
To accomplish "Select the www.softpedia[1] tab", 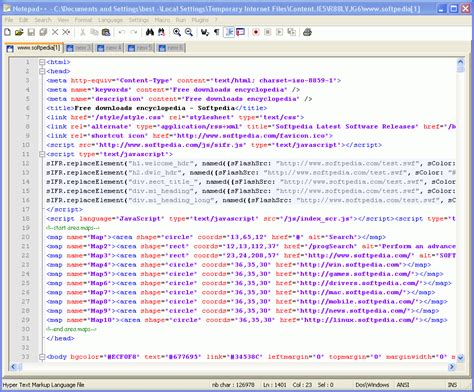I will tap(34, 48).
